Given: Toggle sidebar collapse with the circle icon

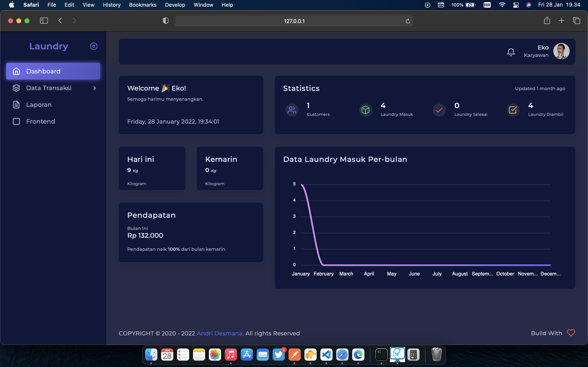Looking at the screenshot, I should pyautogui.click(x=94, y=46).
